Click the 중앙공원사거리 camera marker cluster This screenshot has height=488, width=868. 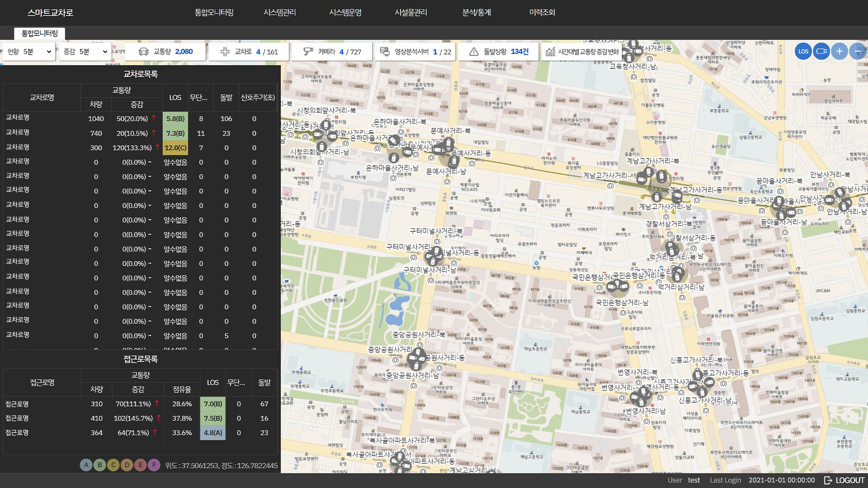pyautogui.click(x=416, y=359)
